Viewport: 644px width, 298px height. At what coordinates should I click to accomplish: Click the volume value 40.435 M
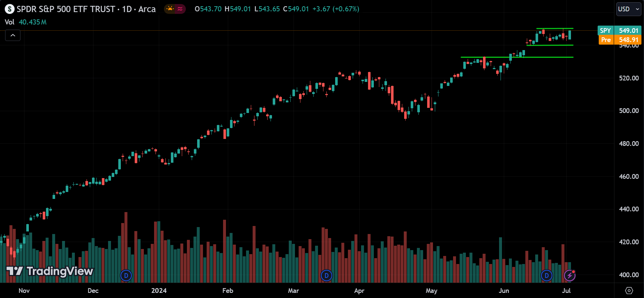coord(32,22)
